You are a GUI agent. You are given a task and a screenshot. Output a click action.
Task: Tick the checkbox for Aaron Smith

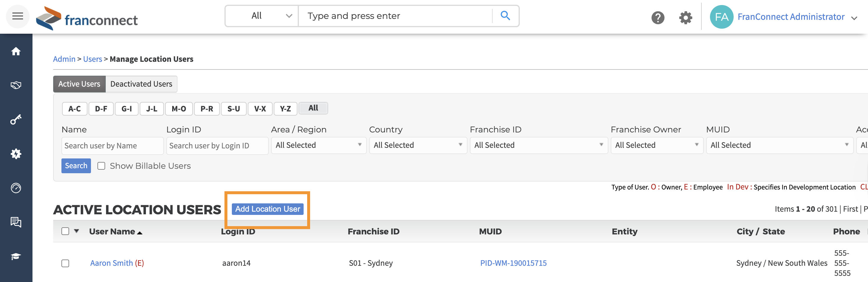[65, 263]
